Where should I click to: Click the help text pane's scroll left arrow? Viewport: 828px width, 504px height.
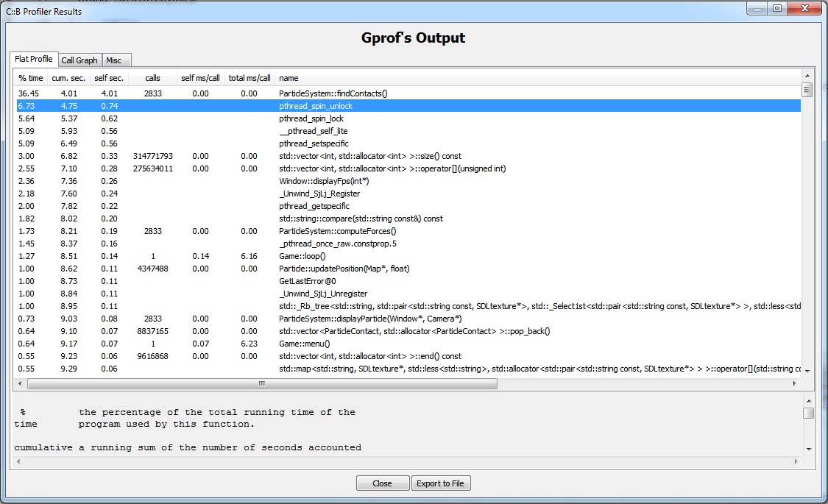click(x=19, y=462)
